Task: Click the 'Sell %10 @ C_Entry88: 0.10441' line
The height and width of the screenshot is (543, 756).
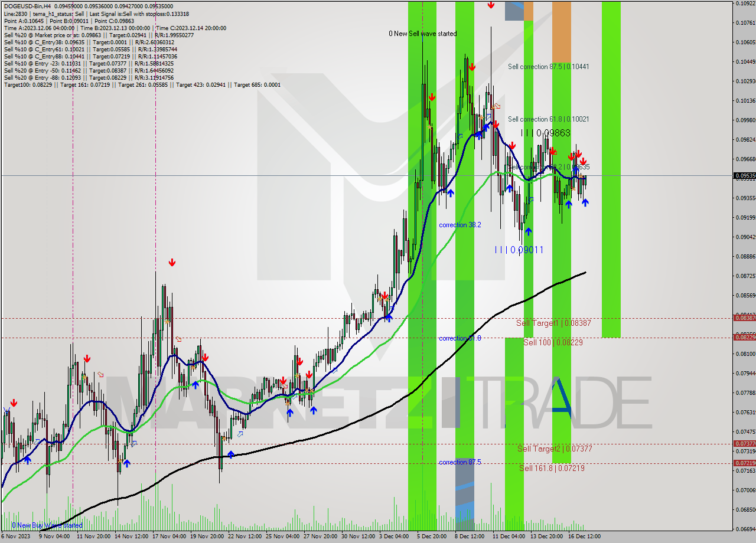Action: 90,56
